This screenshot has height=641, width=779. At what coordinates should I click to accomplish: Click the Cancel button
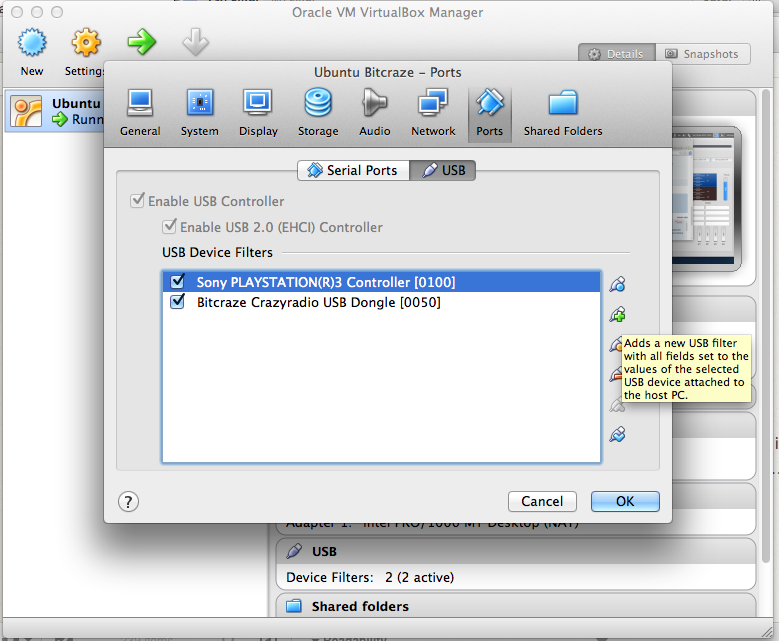(x=542, y=501)
